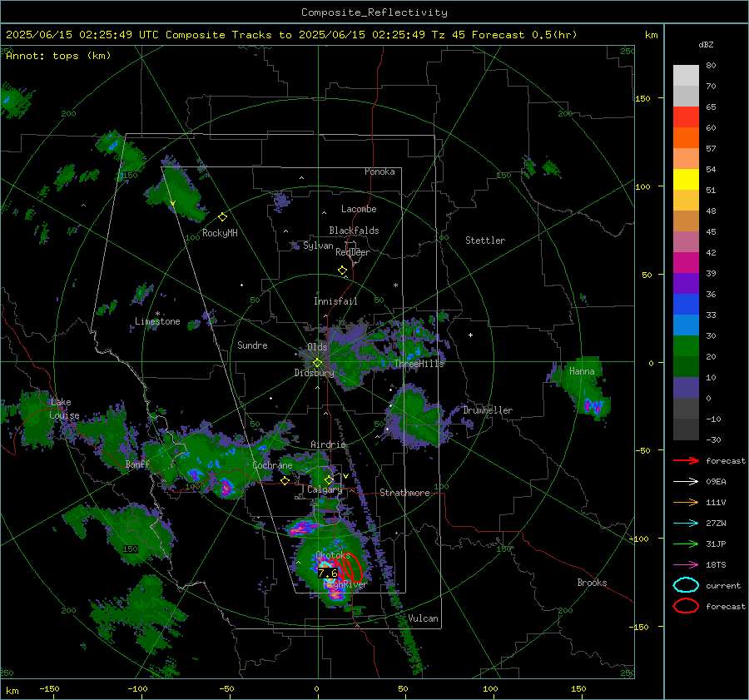Click the Calgary city label

point(325,489)
